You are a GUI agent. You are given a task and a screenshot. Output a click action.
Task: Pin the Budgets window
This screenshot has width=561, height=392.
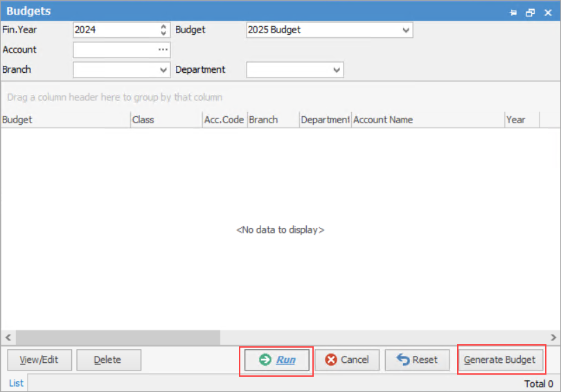coord(513,12)
